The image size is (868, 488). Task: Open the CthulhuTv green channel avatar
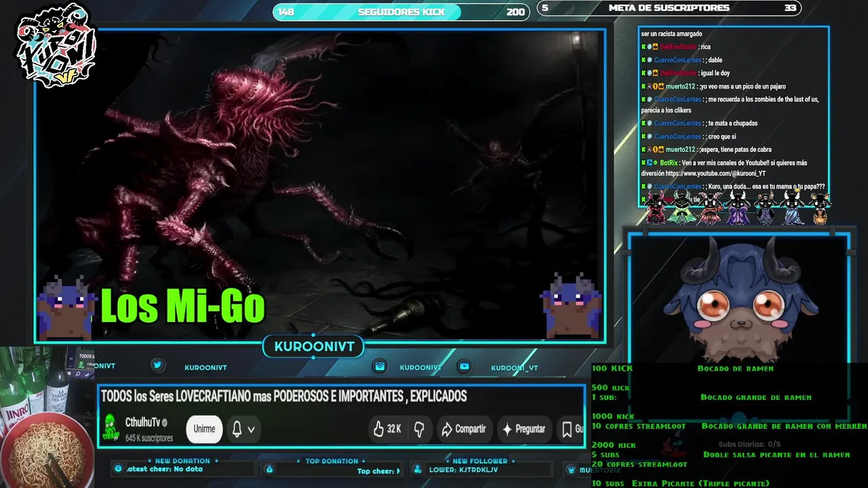pos(111,428)
